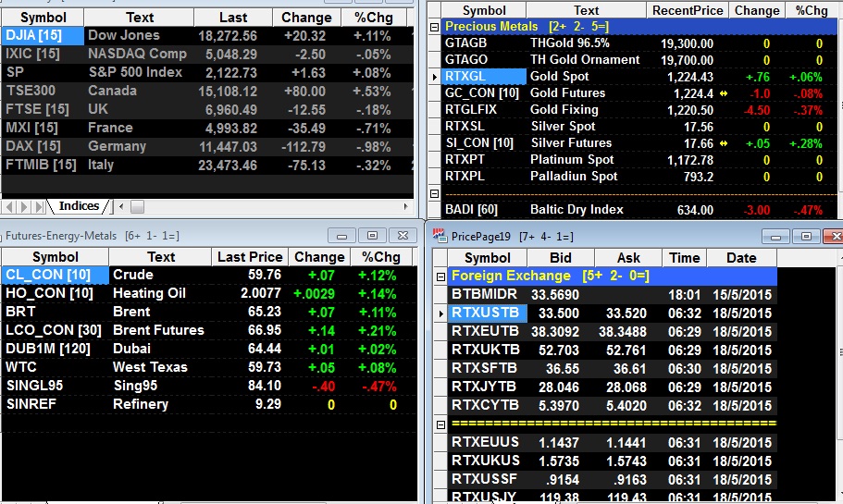Select the GTAGB symbol
The width and height of the screenshot is (843, 504).
point(465,43)
